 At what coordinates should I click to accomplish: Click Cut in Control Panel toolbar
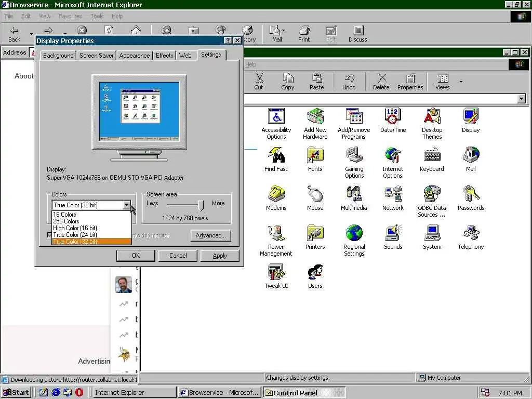[x=259, y=82]
